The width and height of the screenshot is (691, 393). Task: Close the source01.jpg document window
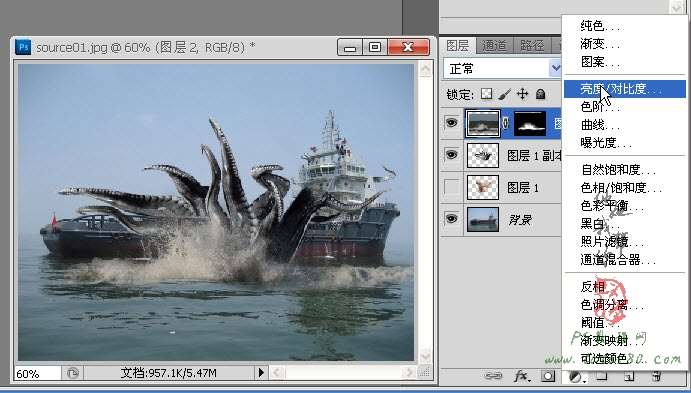(x=408, y=47)
